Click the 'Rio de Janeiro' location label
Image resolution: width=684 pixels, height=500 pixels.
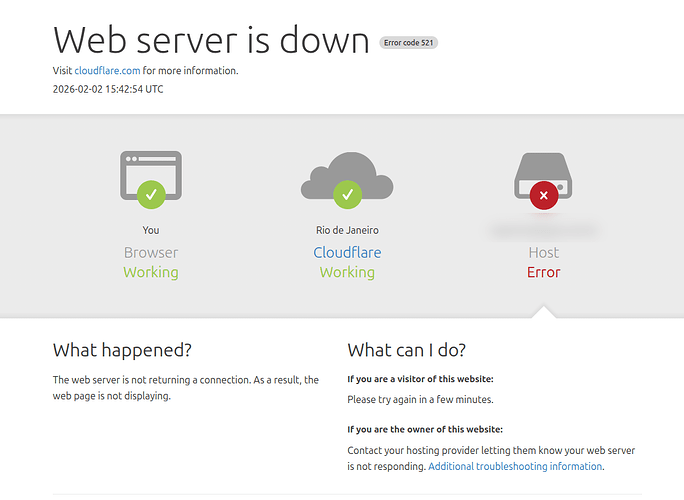[x=347, y=230]
